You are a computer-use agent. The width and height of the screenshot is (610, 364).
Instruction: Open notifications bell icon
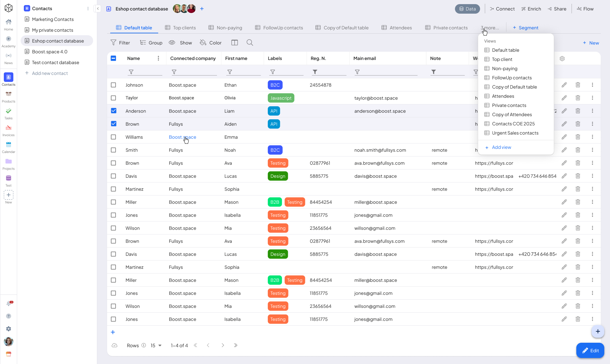9,303
